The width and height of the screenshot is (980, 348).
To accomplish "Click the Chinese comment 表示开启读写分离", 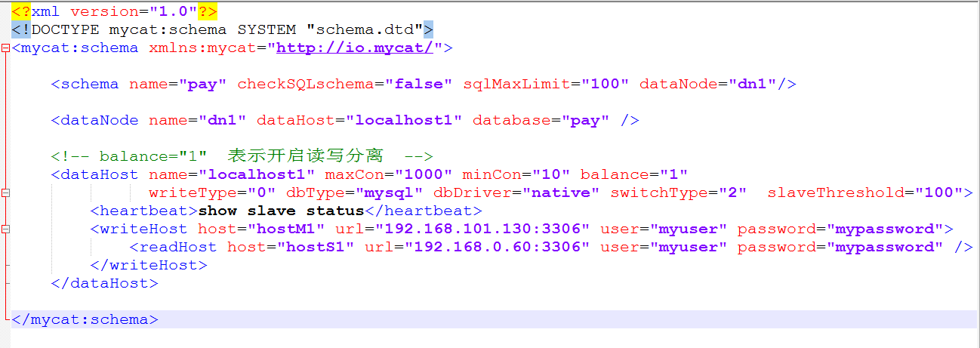I will click(x=306, y=156).
